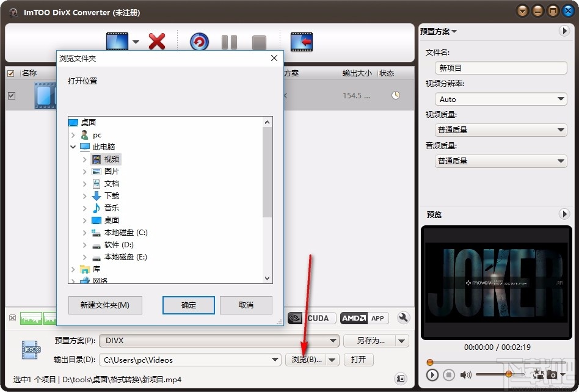
Task: Open settings with the wrench icon
Action: click(403, 318)
